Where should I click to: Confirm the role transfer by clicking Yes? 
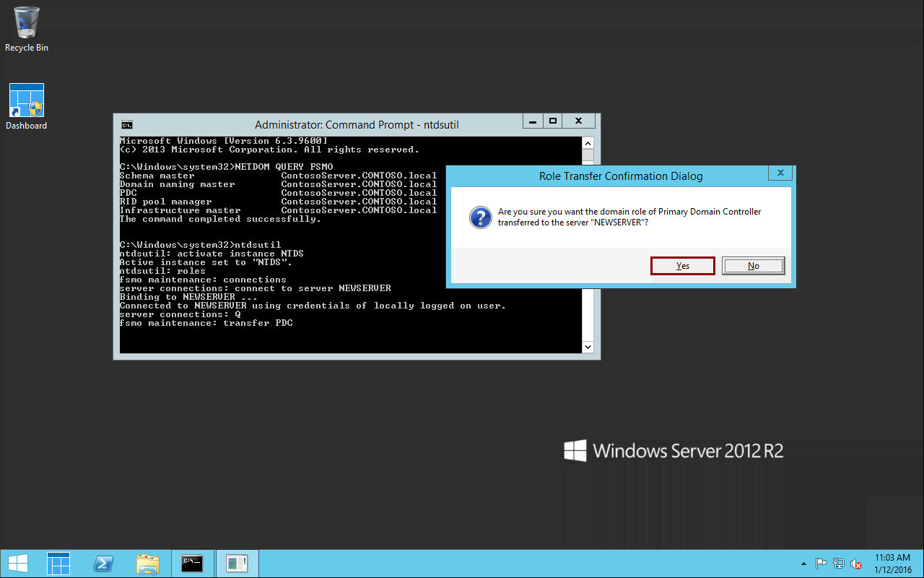(681, 265)
